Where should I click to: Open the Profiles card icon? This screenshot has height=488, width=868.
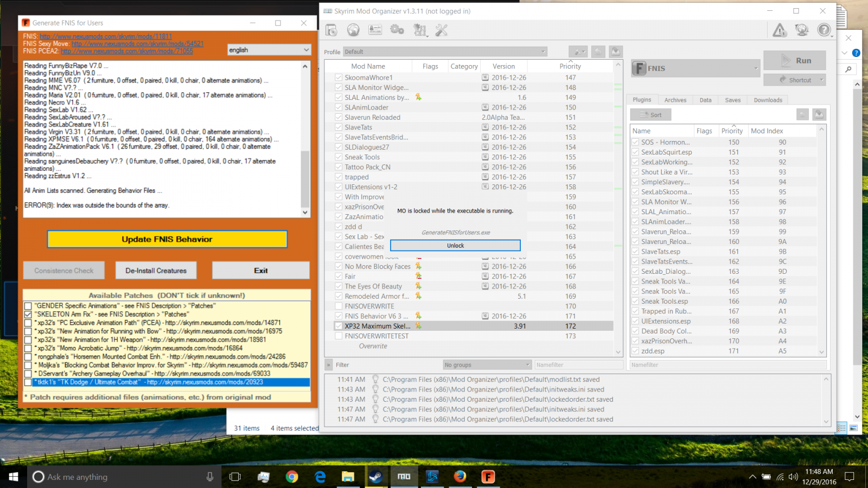click(375, 30)
